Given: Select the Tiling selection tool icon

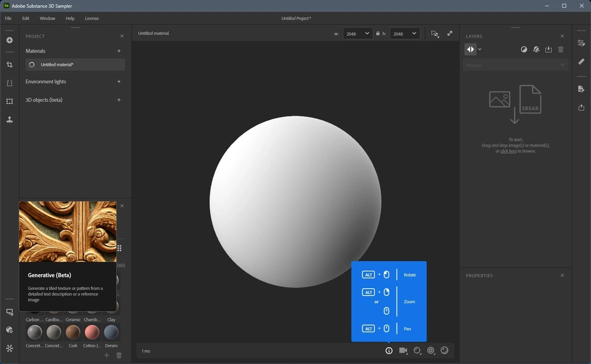Looking at the screenshot, I should pos(9,101).
